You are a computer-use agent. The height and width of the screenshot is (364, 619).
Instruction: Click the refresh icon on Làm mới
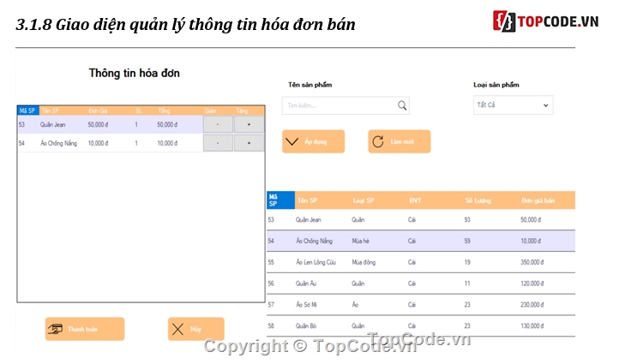(378, 141)
